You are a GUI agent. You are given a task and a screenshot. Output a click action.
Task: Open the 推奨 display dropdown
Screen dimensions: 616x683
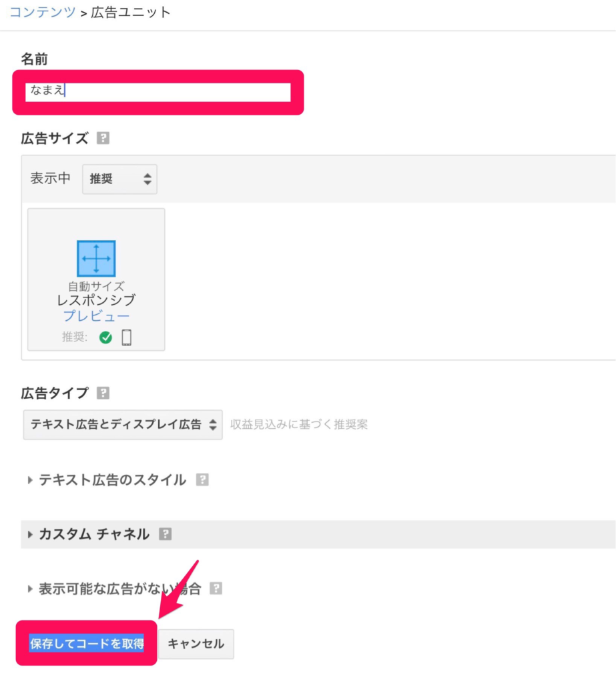[120, 179]
